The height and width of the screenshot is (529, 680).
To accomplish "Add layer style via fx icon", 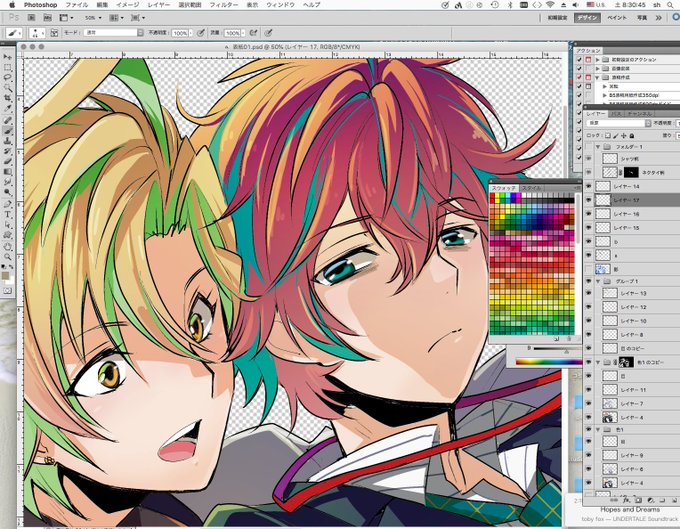I will 626,500.
